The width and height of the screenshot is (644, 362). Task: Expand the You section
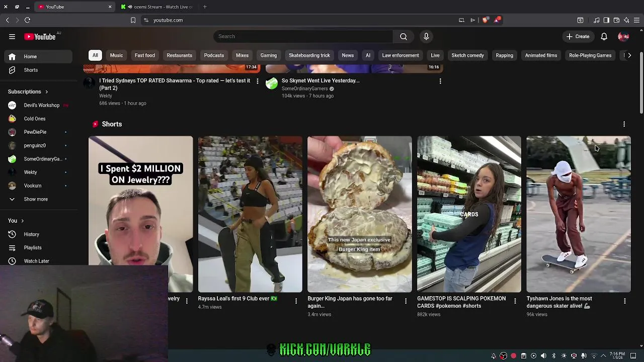[x=16, y=221]
